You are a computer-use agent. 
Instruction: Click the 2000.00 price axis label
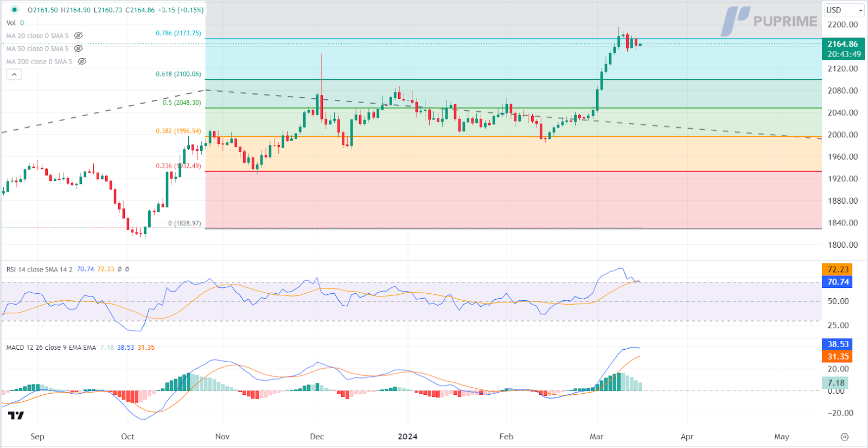pyautogui.click(x=843, y=135)
